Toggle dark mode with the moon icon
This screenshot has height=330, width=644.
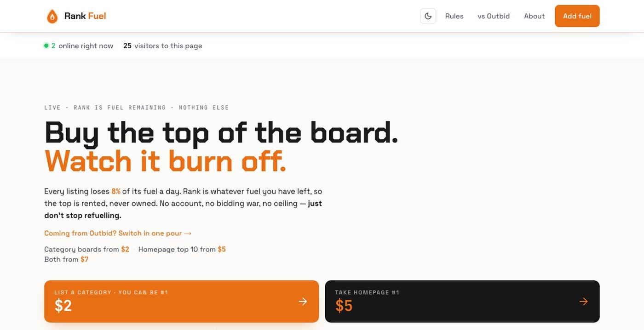click(428, 16)
